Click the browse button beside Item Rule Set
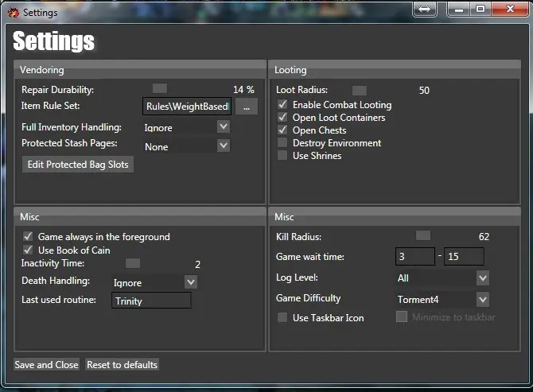533x392 pixels. [x=246, y=107]
